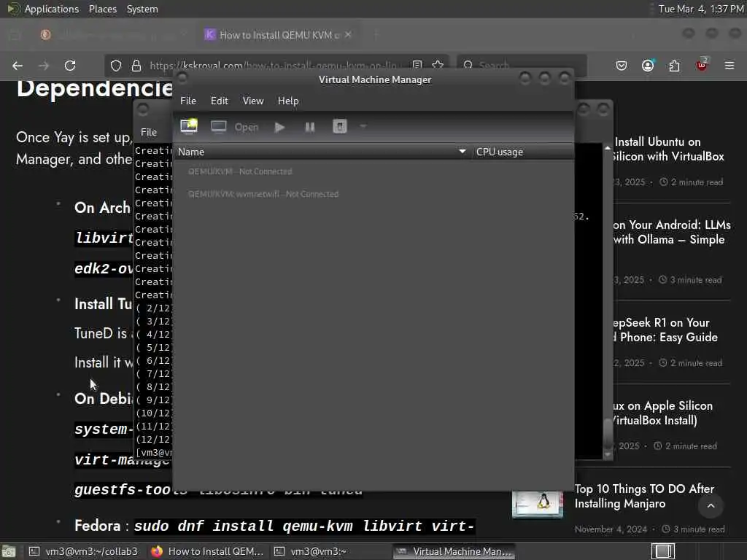Click the uBlock Origin extension icon

(x=702, y=65)
